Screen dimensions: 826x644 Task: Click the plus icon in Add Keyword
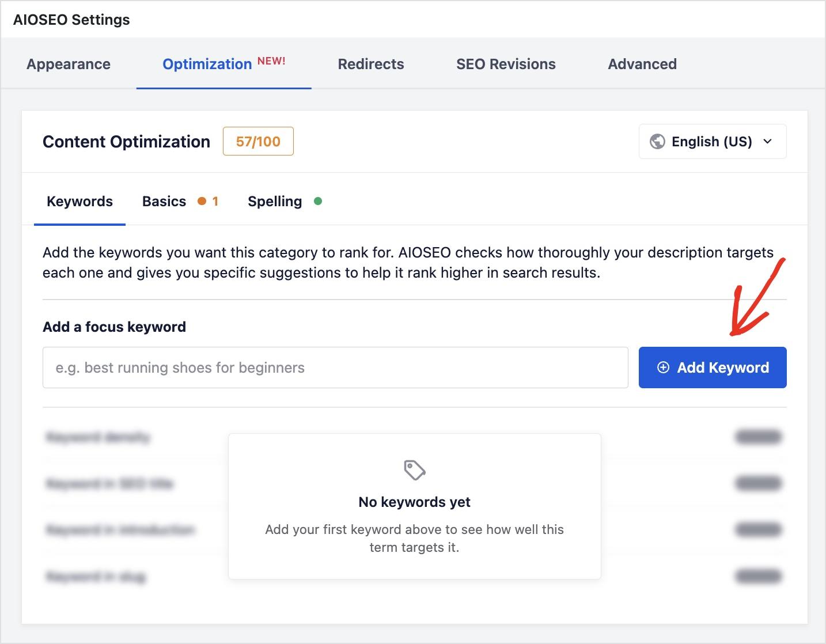point(664,368)
